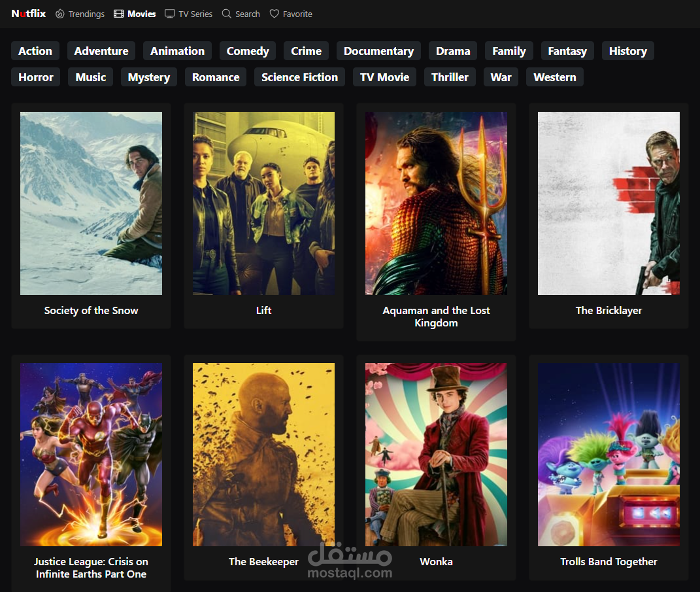Viewport: 700px width, 592px height.
Task: Open The Beekeeper poster
Action: [263, 455]
